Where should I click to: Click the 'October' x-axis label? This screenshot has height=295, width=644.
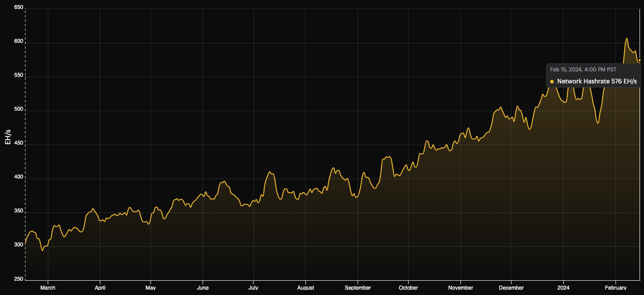408,288
